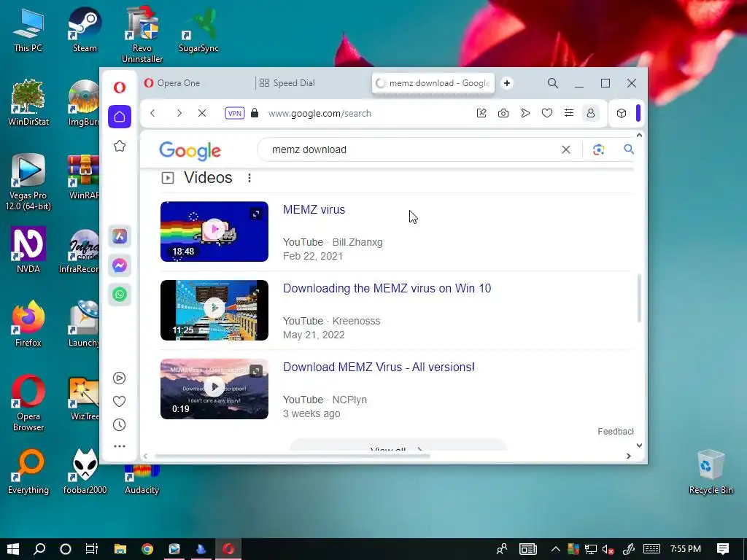Select the Recycle Bin icon
The width and height of the screenshot is (747, 560).
click(711, 472)
